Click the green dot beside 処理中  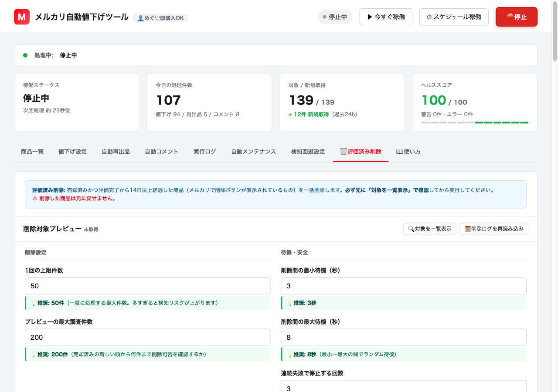click(25, 55)
